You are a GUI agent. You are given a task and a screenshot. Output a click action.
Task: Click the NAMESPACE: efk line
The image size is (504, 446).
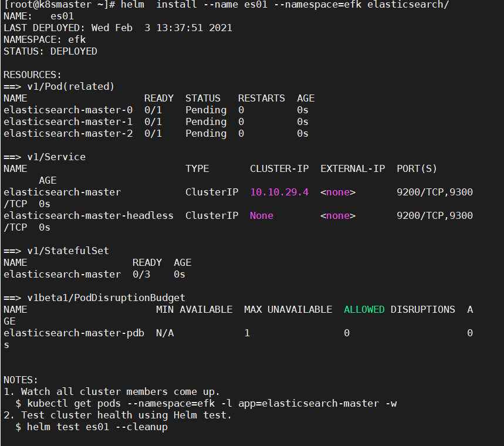44,39
